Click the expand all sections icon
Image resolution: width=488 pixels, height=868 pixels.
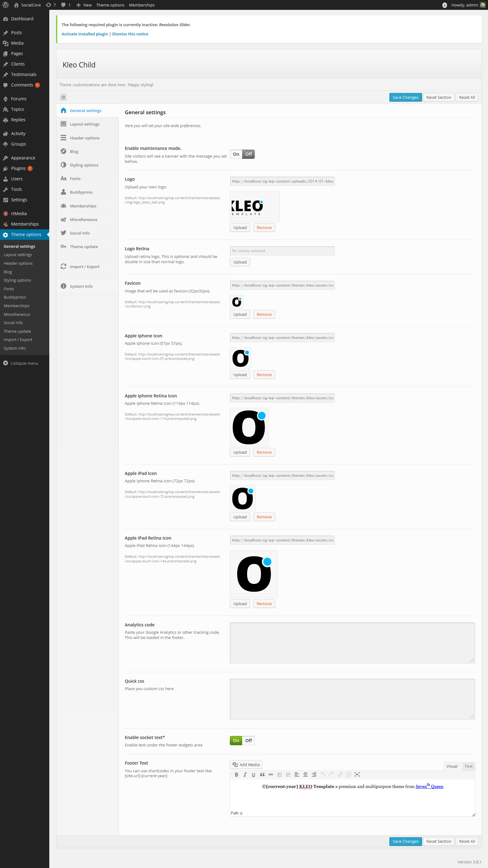pyautogui.click(x=63, y=97)
